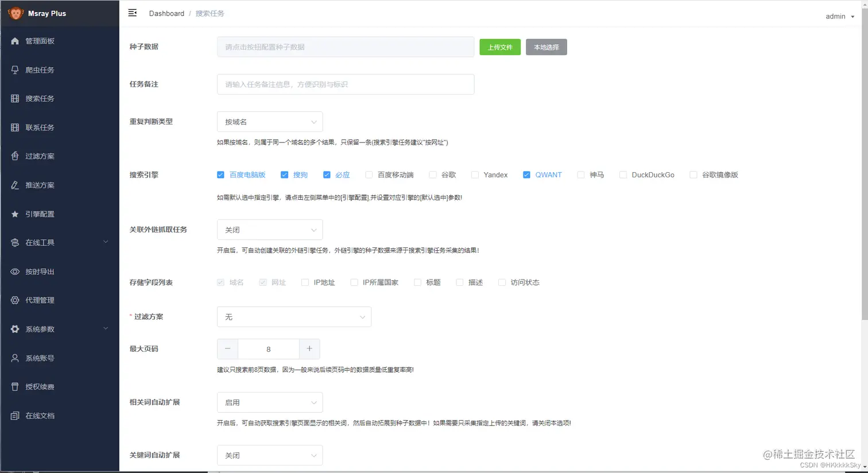This screenshot has height=473, width=868.
Task: Click the green 上传文件 button
Action: 499,47
